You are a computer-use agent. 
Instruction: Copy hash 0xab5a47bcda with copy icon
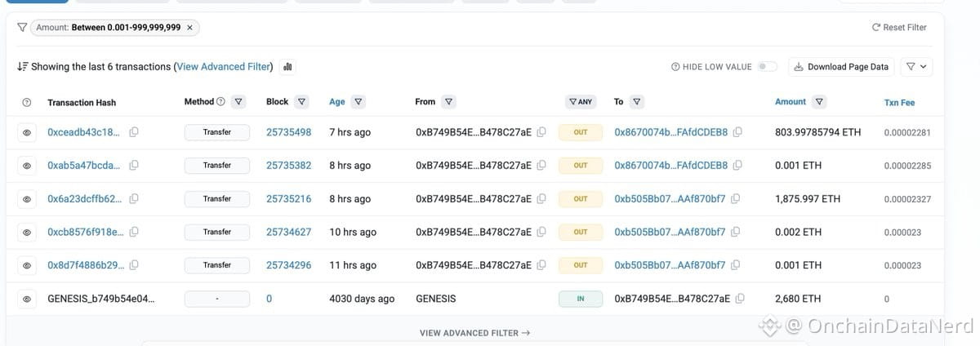click(134, 166)
